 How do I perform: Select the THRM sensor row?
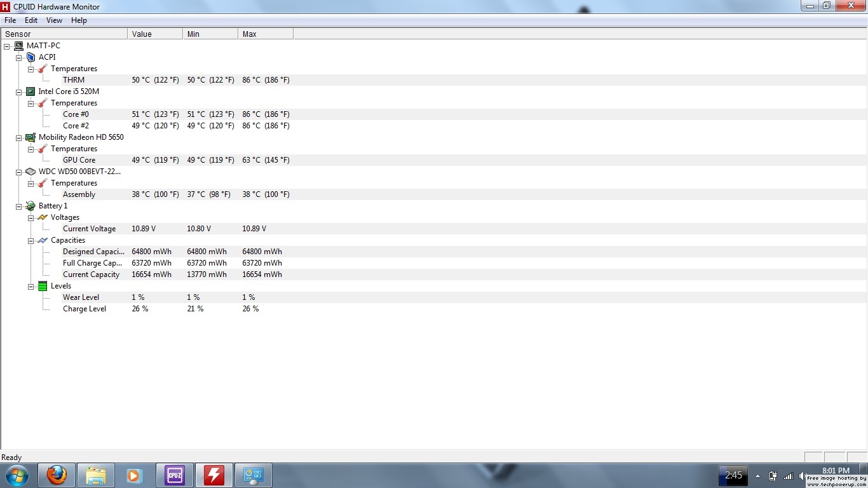tap(434, 80)
